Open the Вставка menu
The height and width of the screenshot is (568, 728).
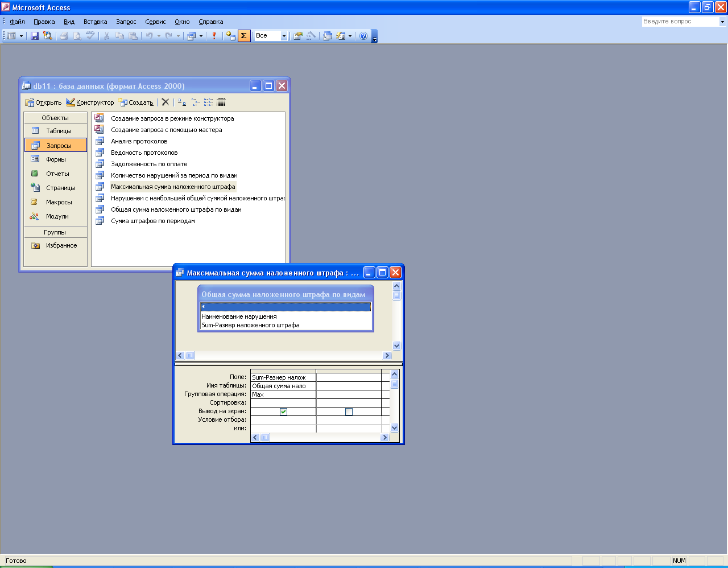[95, 22]
